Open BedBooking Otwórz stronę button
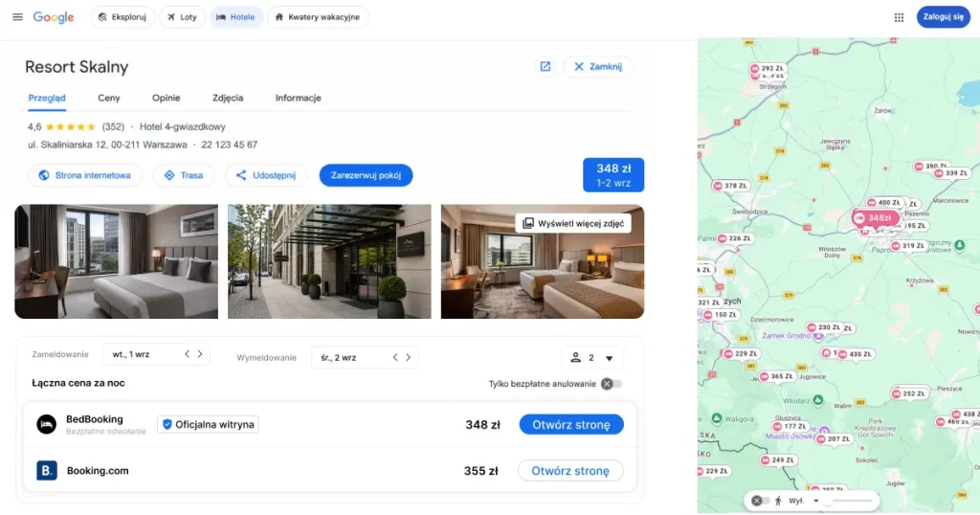Viewport: 980px width, 515px height. [571, 424]
